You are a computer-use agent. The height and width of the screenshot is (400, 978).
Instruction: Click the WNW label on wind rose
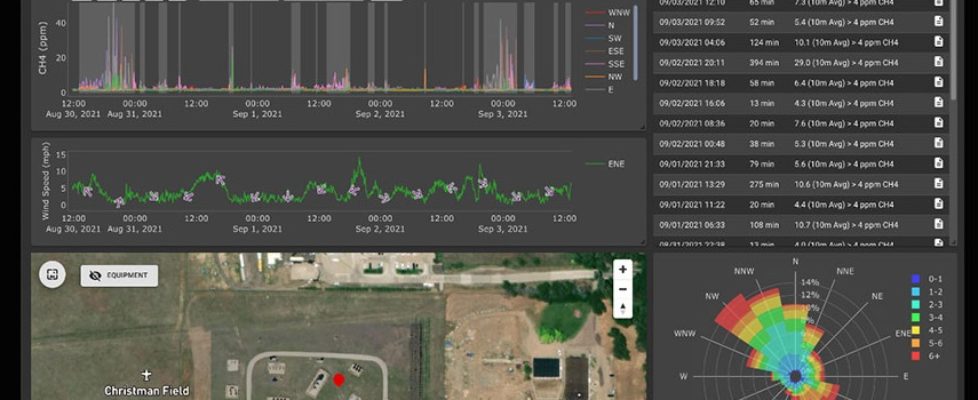click(x=685, y=333)
